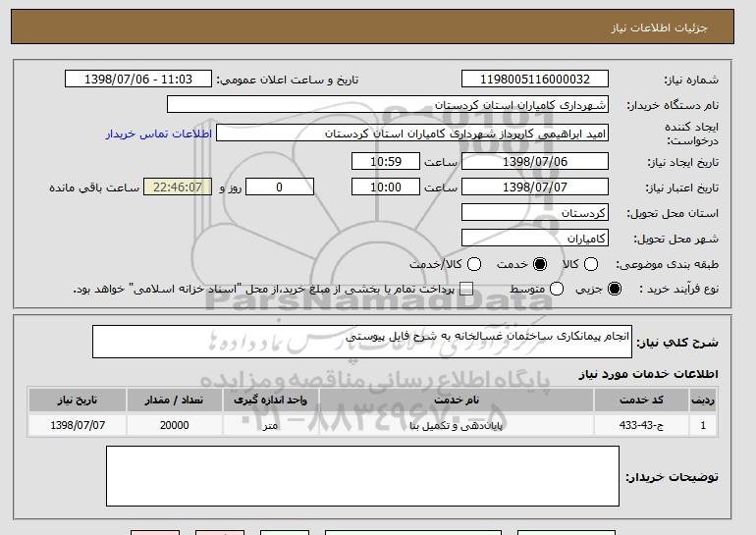The image size is (756, 535).
Task: Click the request creator name field
Action: coord(412,134)
